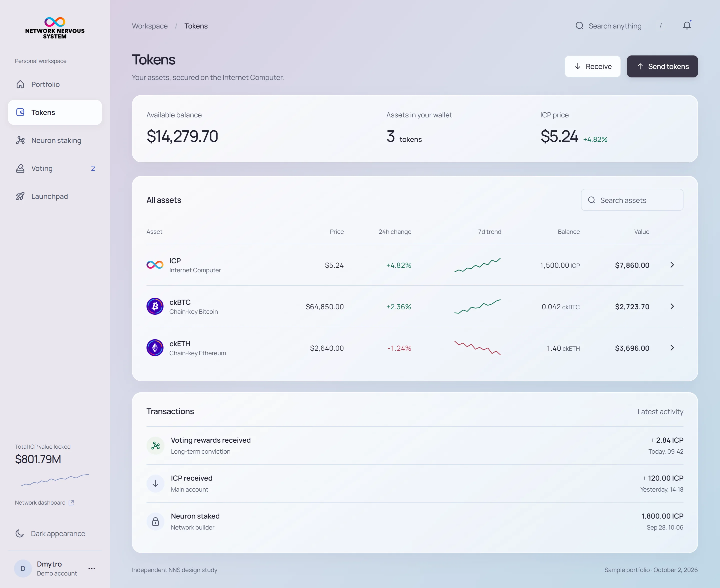Open the Voting section
The height and width of the screenshot is (588, 720).
pos(55,168)
